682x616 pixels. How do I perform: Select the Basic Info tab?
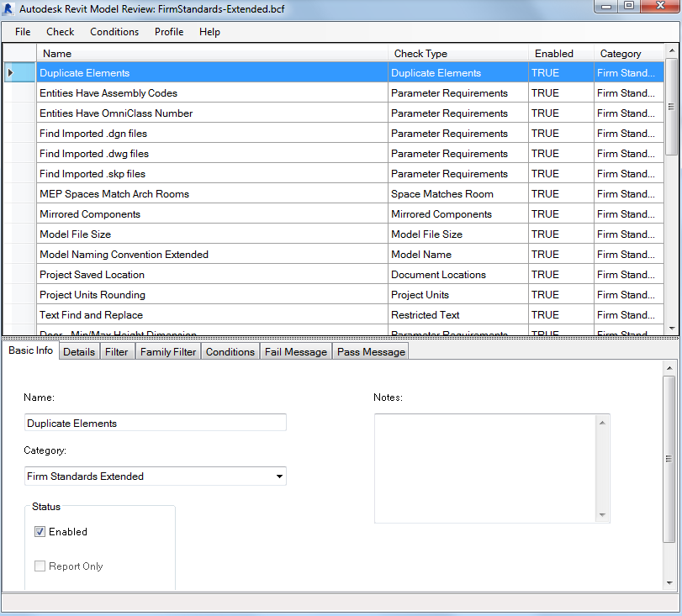pyautogui.click(x=30, y=350)
